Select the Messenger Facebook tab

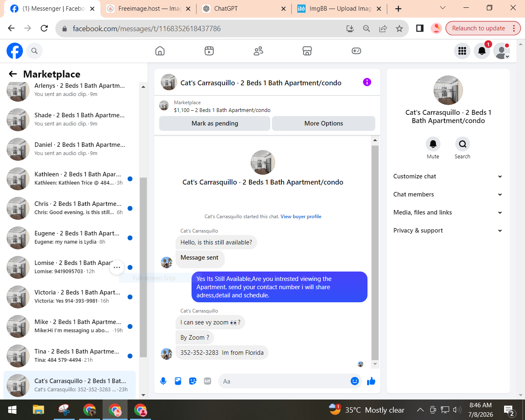click(x=52, y=9)
